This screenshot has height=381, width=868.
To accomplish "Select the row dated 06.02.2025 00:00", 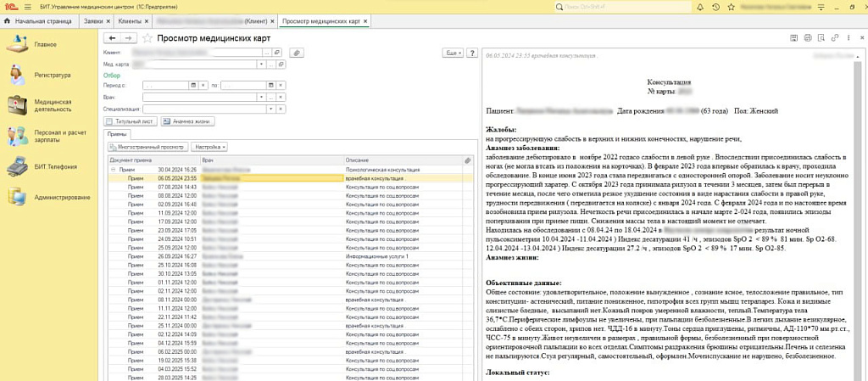I will 290,351.
